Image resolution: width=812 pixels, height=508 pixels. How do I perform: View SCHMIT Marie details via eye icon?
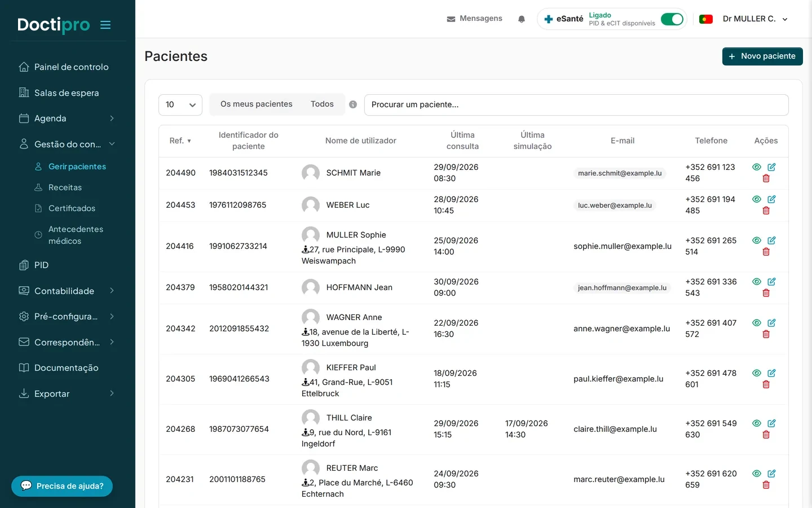[757, 167]
